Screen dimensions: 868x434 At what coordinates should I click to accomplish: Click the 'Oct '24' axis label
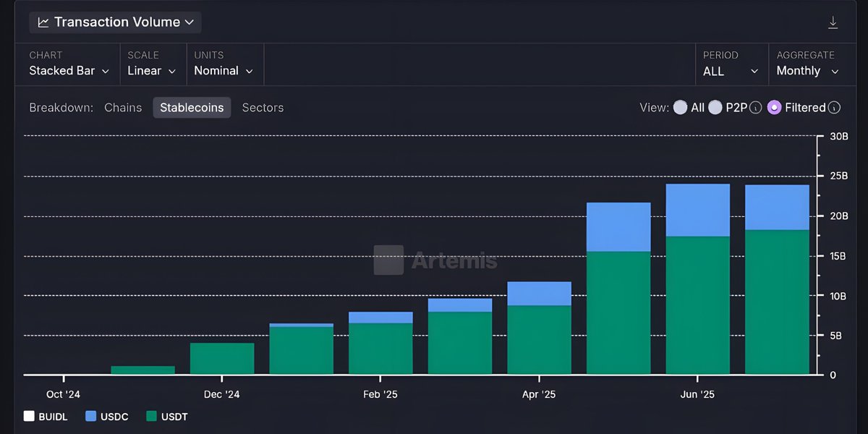coord(64,394)
